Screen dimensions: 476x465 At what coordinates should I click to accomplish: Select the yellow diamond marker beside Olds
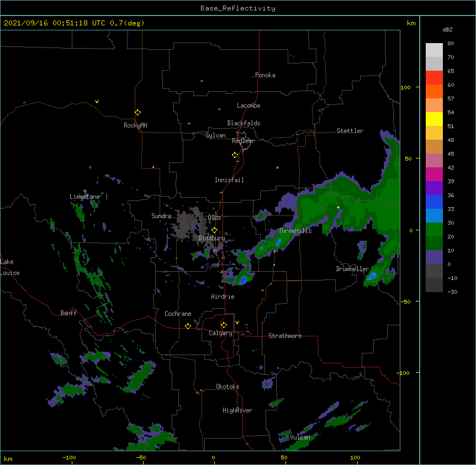tap(214, 230)
